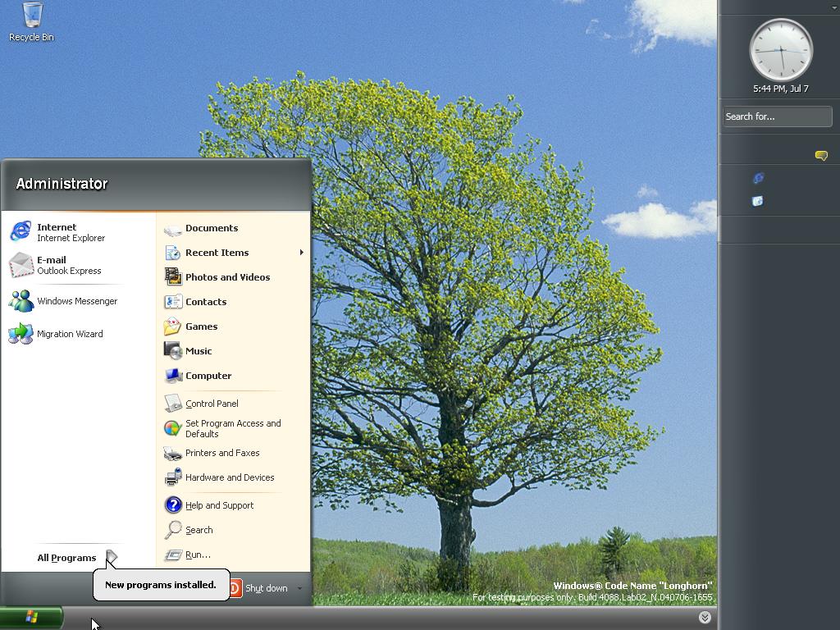Click the Search magnifier icon
The width and height of the screenshot is (840, 630).
pyautogui.click(x=172, y=530)
